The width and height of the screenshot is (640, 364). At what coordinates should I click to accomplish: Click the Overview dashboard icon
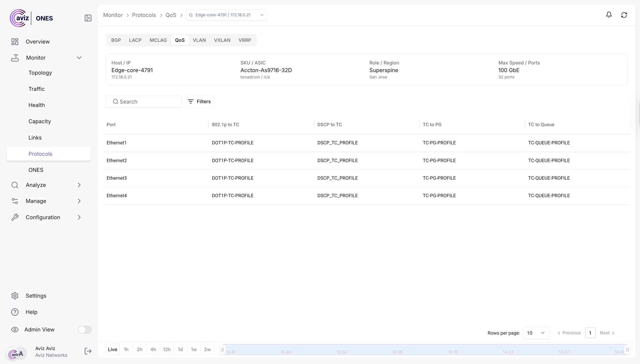point(15,42)
